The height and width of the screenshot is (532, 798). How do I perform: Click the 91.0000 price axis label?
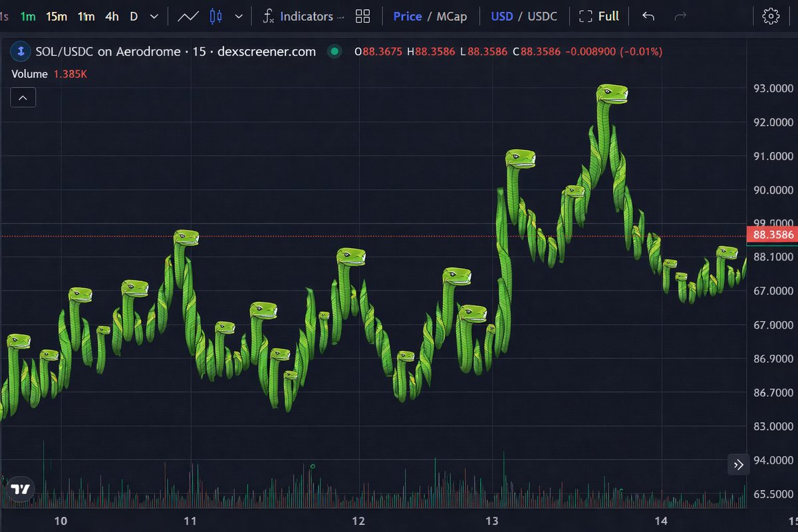pos(773,156)
